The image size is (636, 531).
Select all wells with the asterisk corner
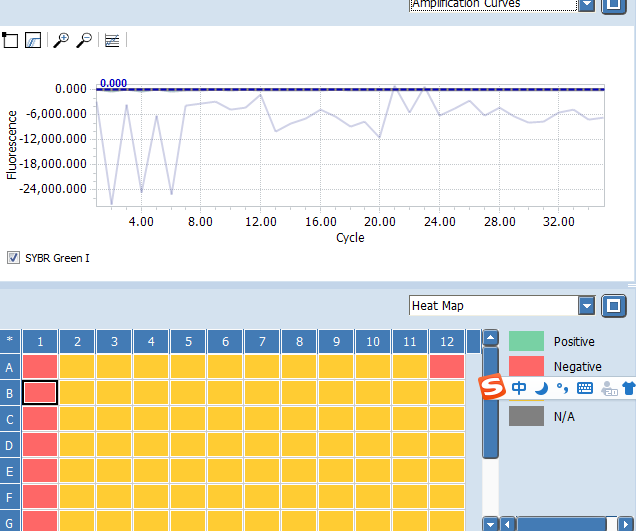[10, 340]
